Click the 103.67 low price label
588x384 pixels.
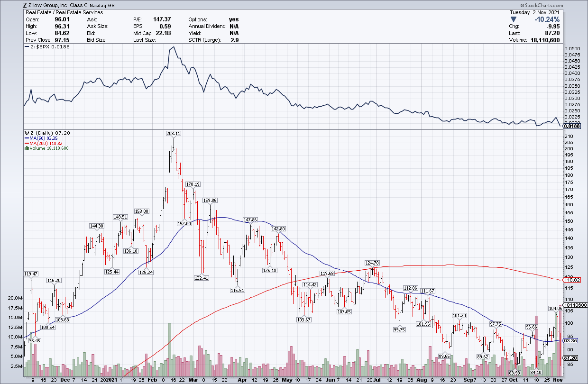303,320
